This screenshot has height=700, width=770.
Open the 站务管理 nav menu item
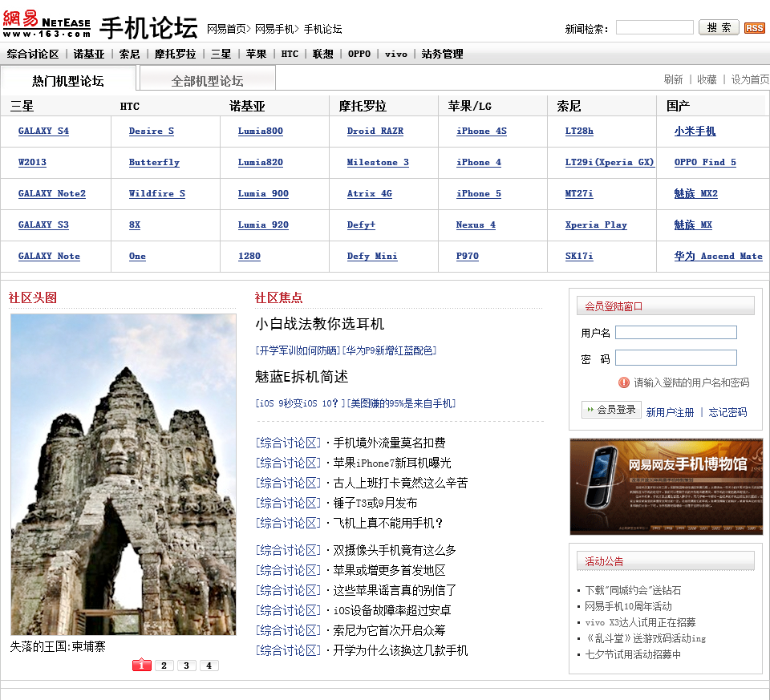point(442,54)
